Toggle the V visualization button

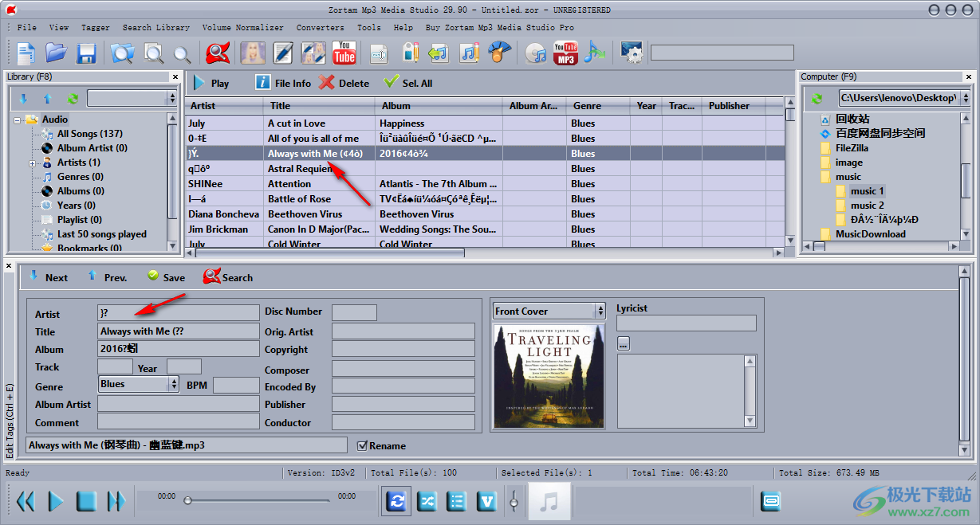point(487,501)
